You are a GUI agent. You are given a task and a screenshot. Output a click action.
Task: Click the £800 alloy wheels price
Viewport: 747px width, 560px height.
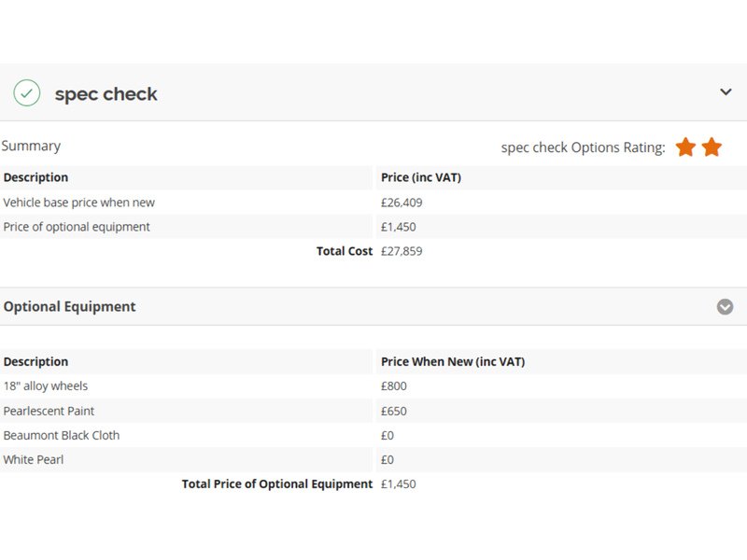[x=394, y=386]
